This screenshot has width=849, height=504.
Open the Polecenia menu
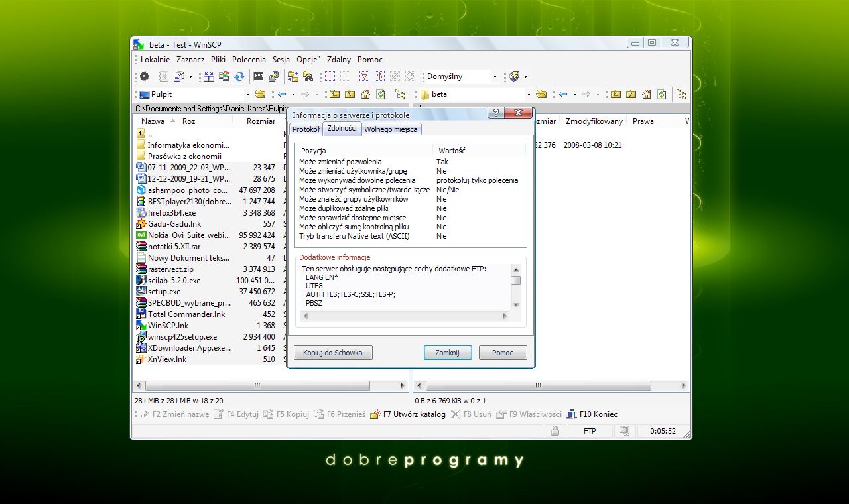tap(249, 60)
